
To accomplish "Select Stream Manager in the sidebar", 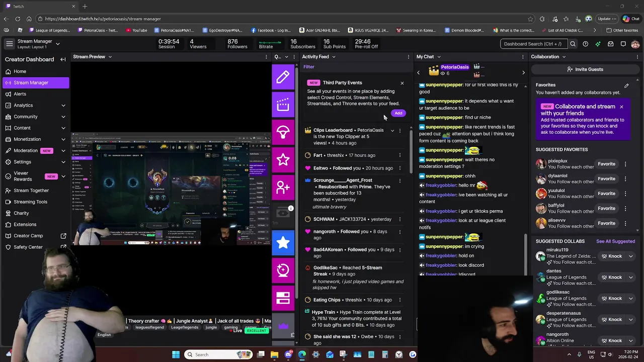I will [35, 82].
